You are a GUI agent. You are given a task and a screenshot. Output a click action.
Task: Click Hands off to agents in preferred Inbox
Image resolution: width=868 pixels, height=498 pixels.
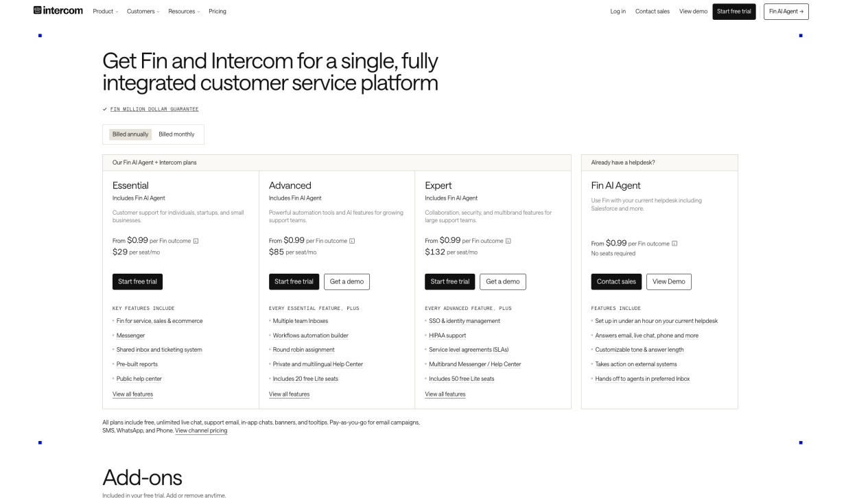pyautogui.click(x=642, y=379)
